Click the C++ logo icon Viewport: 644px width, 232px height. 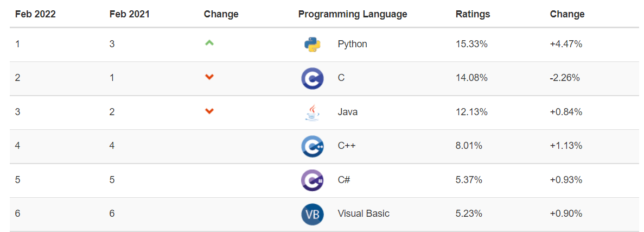click(313, 146)
